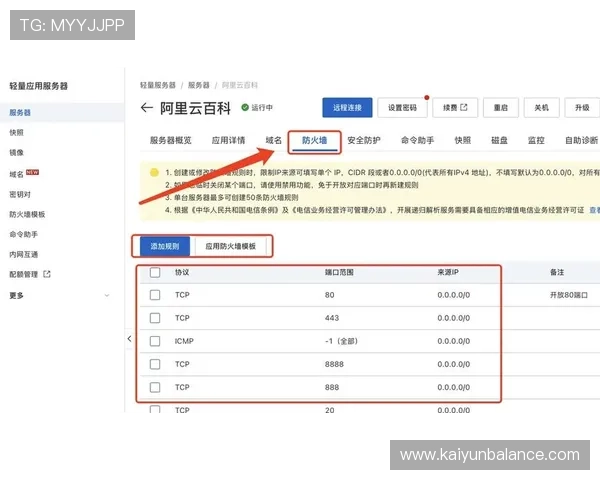Open 防火墙模板 in the sidebar
600x480 pixels.
[x=27, y=214]
